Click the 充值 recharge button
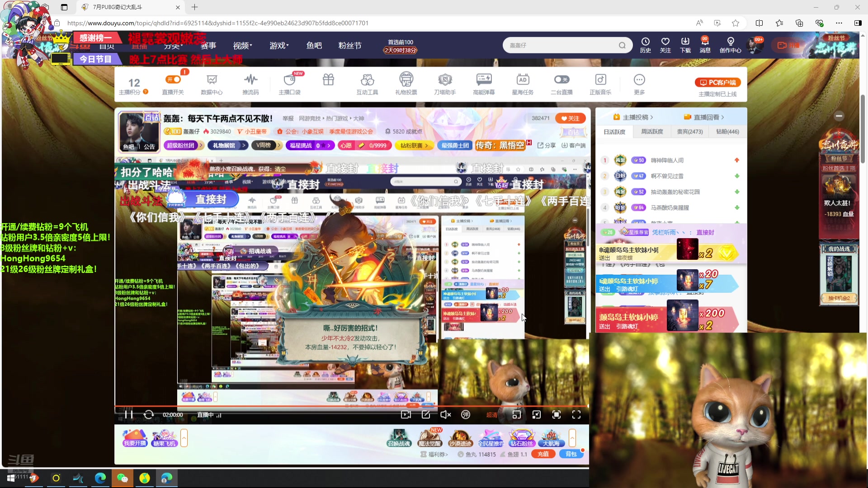Image resolution: width=868 pixels, height=488 pixels. (543, 454)
